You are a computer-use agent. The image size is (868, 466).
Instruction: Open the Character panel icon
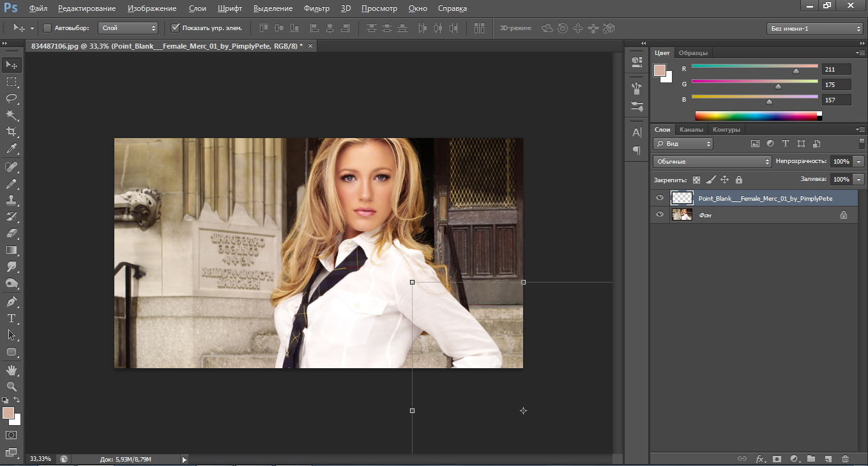coord(636,133)
